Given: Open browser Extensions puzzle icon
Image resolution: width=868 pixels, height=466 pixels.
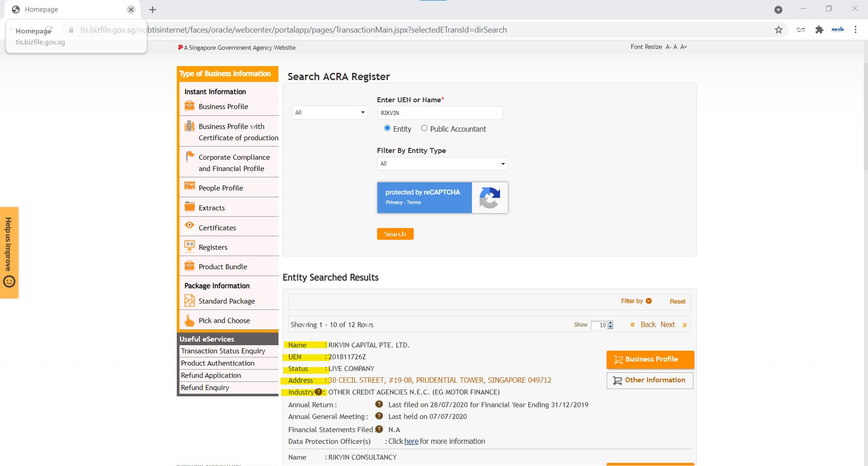Looking at the screenshot, I should pos(819,30).
